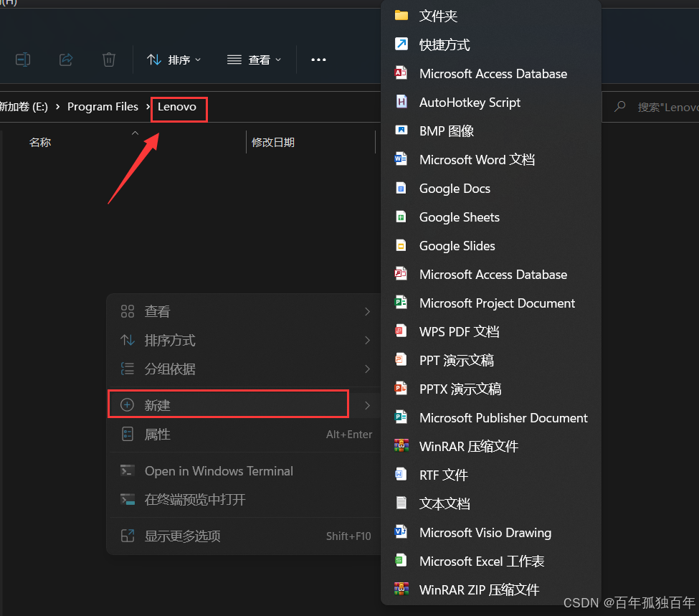Create a new RTF 文件
The width and height of the screenshot is (699, 616).
tap(491, 475)
